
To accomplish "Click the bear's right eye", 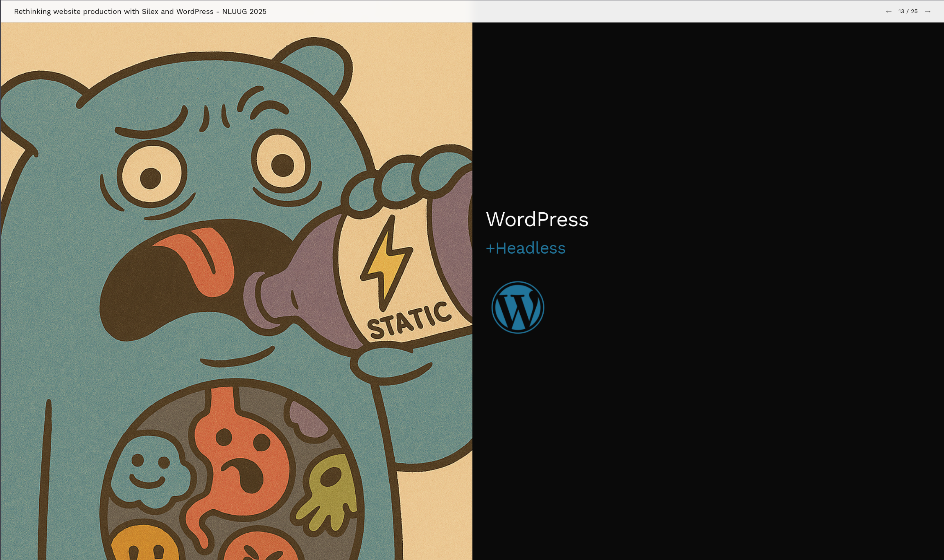I will 282,164.
